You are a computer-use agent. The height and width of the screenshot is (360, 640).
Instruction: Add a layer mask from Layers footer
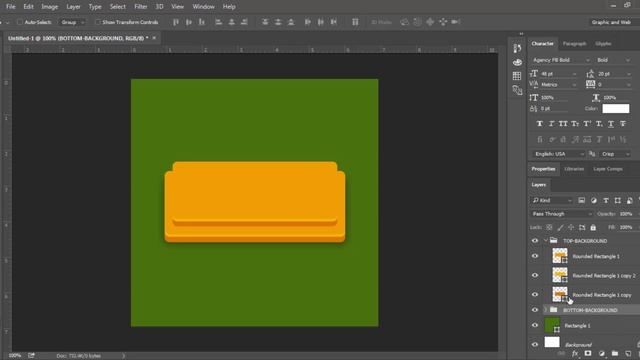click(588, 353)
